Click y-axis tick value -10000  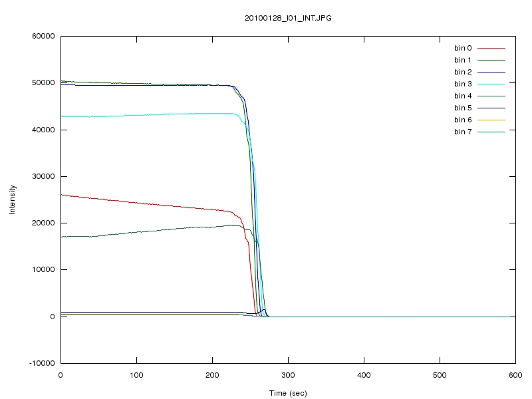click(42, 363)
